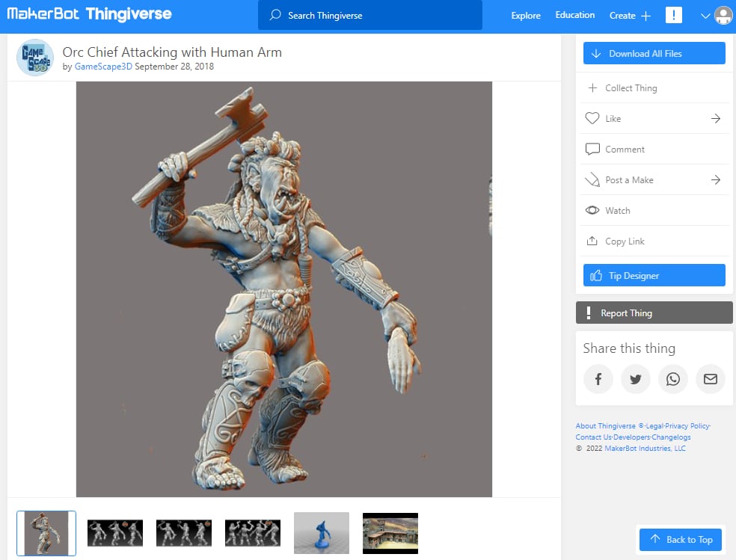
Task: Open the Comment option
Action: [x=654, y=149]
